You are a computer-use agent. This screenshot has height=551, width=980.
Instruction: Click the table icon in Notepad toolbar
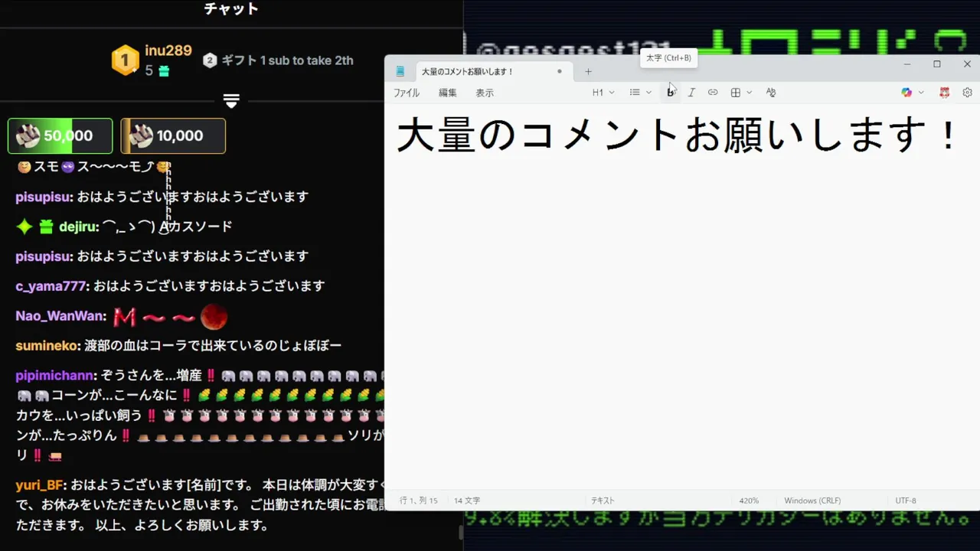click(x=735, y=93)
